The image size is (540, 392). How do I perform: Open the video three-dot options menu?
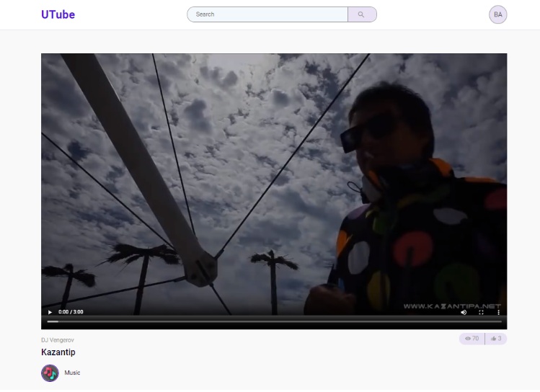pyautogui.click(x=498, y=312)
